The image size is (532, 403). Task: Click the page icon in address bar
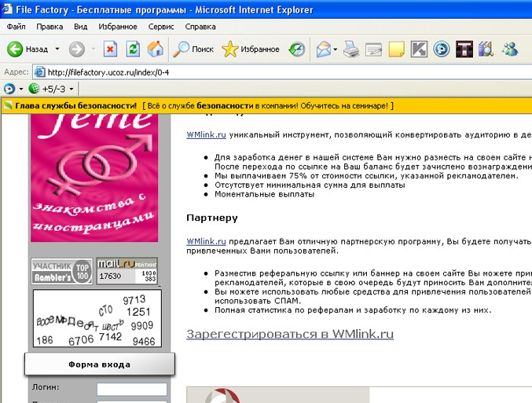(x=40, y=72)
